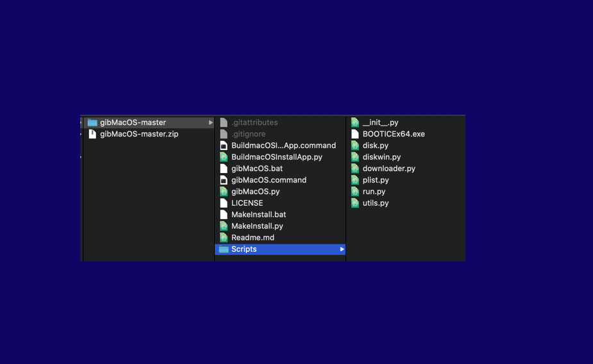Select diskwin.py file name

381,157
